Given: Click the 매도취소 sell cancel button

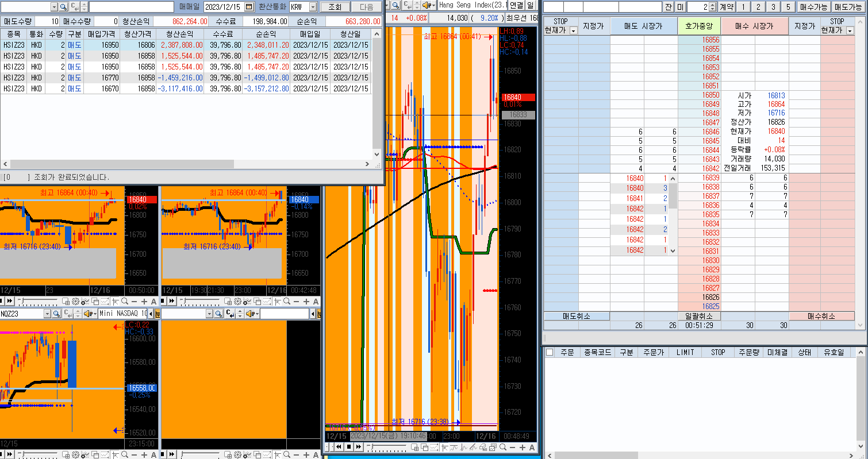Looking at the screenshot, I should click(577, 316).
